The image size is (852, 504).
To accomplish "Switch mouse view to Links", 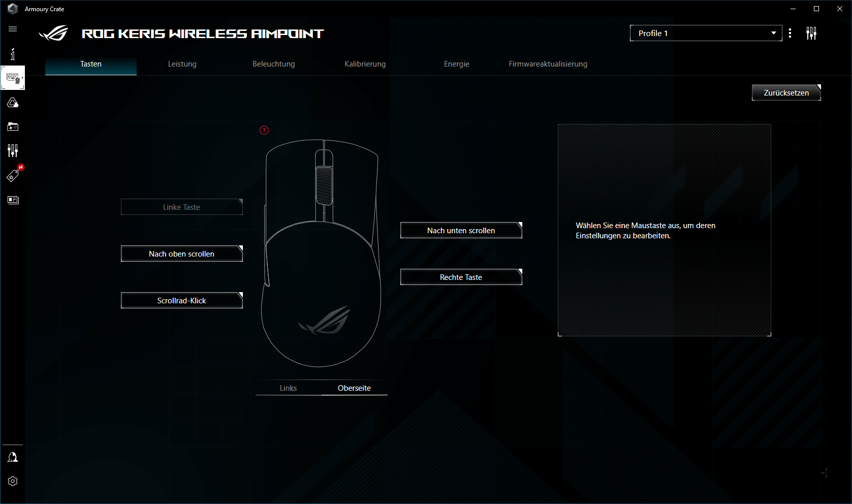I will (x=288, y=388).
